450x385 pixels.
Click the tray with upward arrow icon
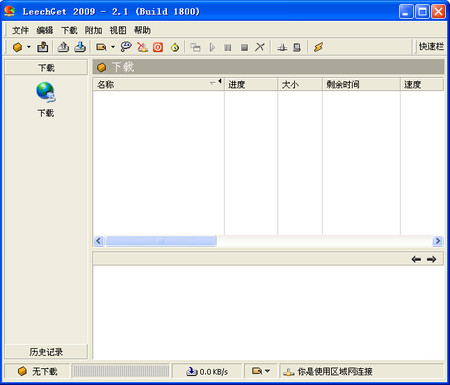click(63, 47)
